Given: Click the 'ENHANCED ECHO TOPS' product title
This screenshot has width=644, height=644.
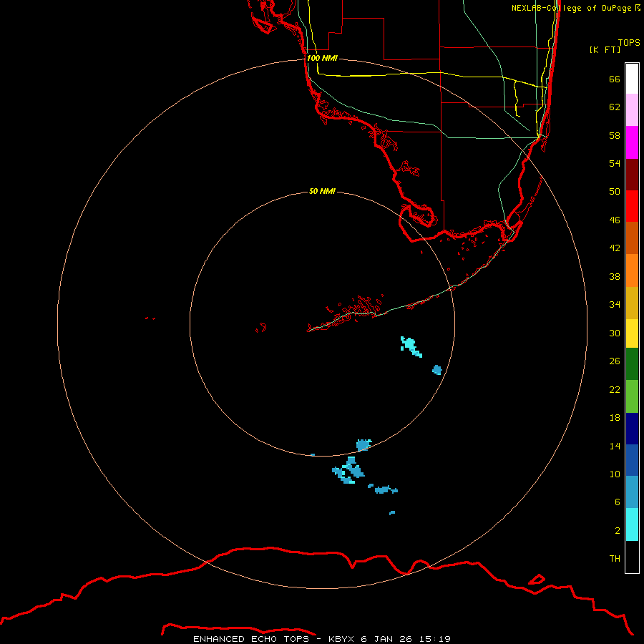Looking at the screenshot, I should click(x=251, y=639).
